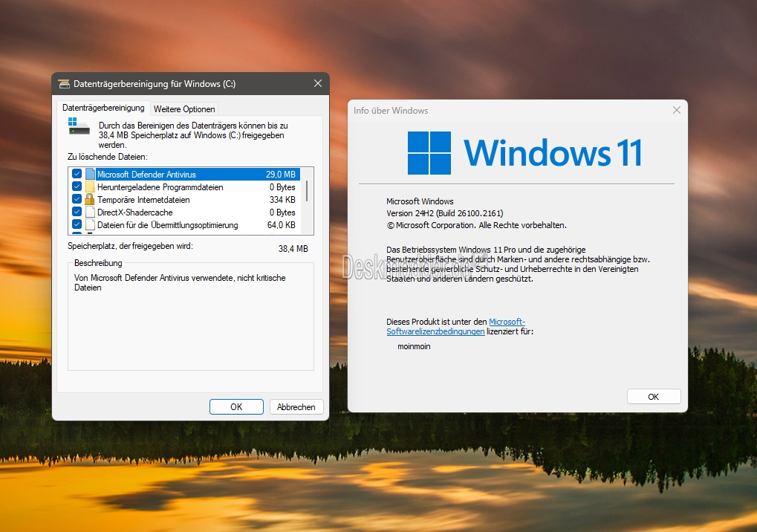Click the file list scrollbar thumb
This screenshot has width=757, height=532.
click(307, 191)
